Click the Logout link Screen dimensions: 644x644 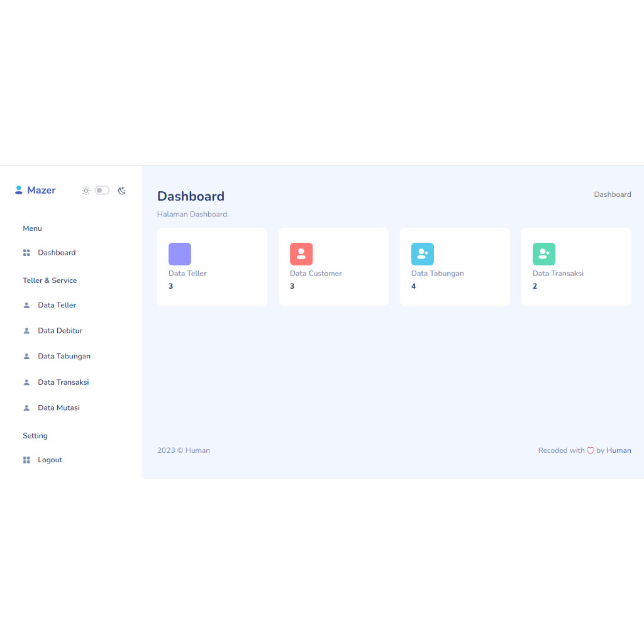coord(50,460)
